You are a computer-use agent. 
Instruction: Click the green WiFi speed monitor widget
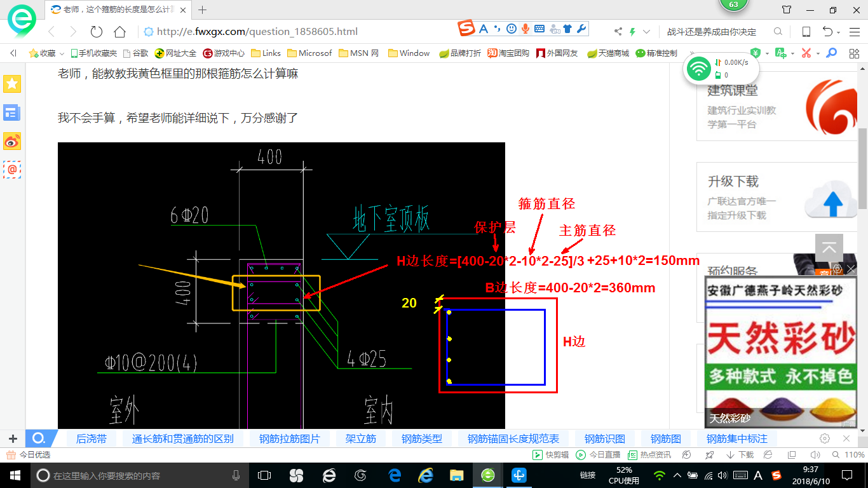pyautogui.click(x=720, y=68)
